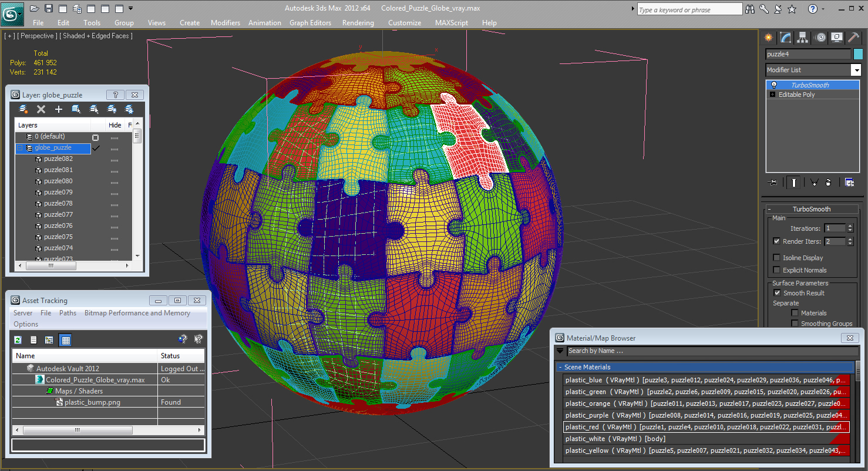Open the Graph Editors menu
This screenshot has width=868, height=471.
[x=310, y=23]
